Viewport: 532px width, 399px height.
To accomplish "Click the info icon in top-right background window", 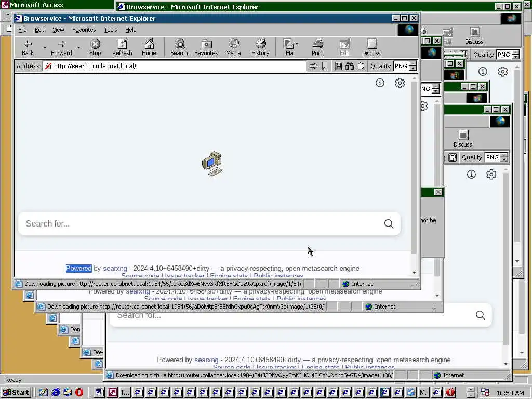I will (x=483, y=72).
